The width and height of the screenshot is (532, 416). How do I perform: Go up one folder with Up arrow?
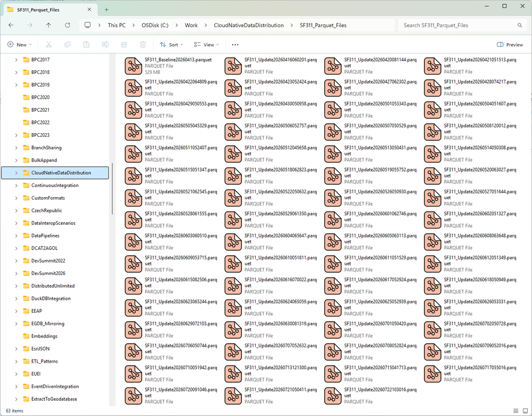click(48, 25)
